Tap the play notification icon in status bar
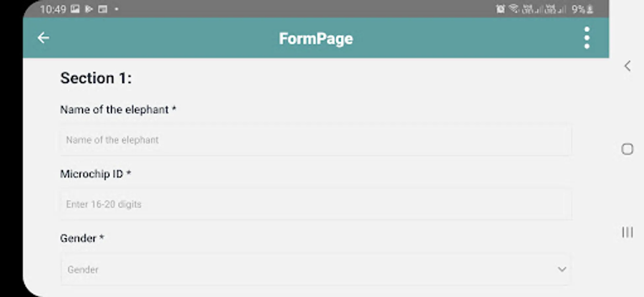The width and height of the screenshot is (644, 297). tap(88, 9)
